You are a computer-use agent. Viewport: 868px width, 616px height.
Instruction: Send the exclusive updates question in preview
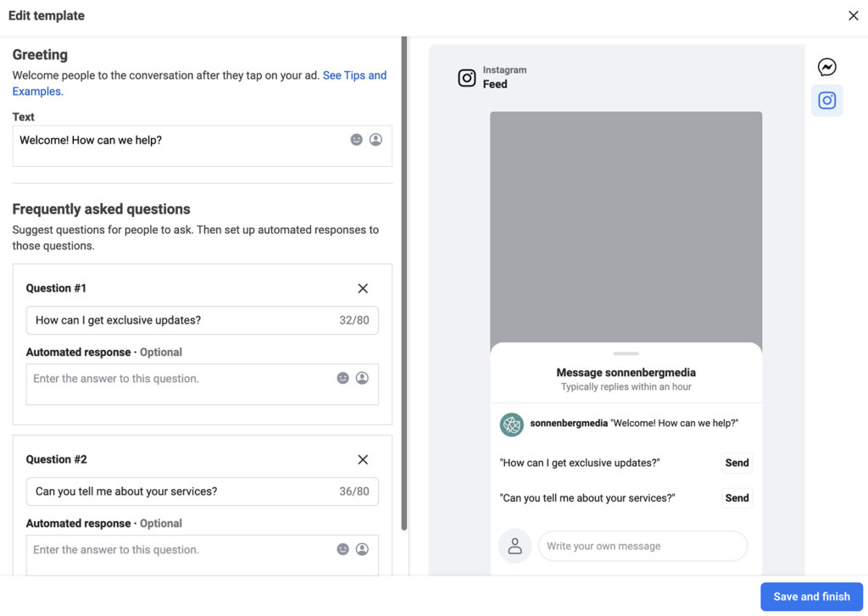[737, 463]
